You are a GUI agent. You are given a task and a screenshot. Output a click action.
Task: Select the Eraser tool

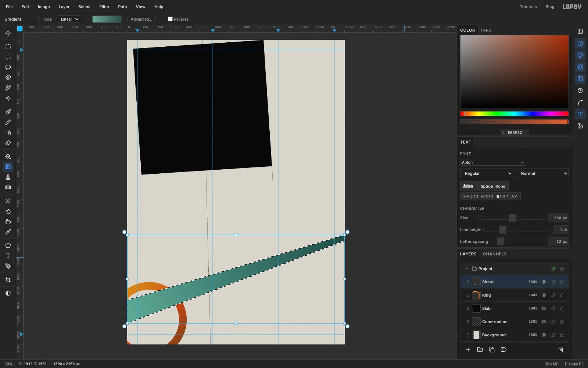pyautogui.click(x=8, y=143)
